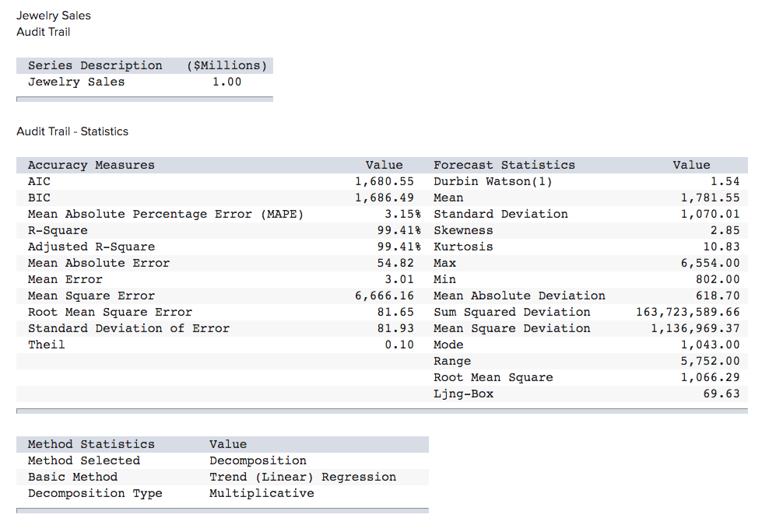Select the 'Method Statistics' header
The width and height of the screenshot is (776, 532).
pyautogui.click(x=91, y=443)
